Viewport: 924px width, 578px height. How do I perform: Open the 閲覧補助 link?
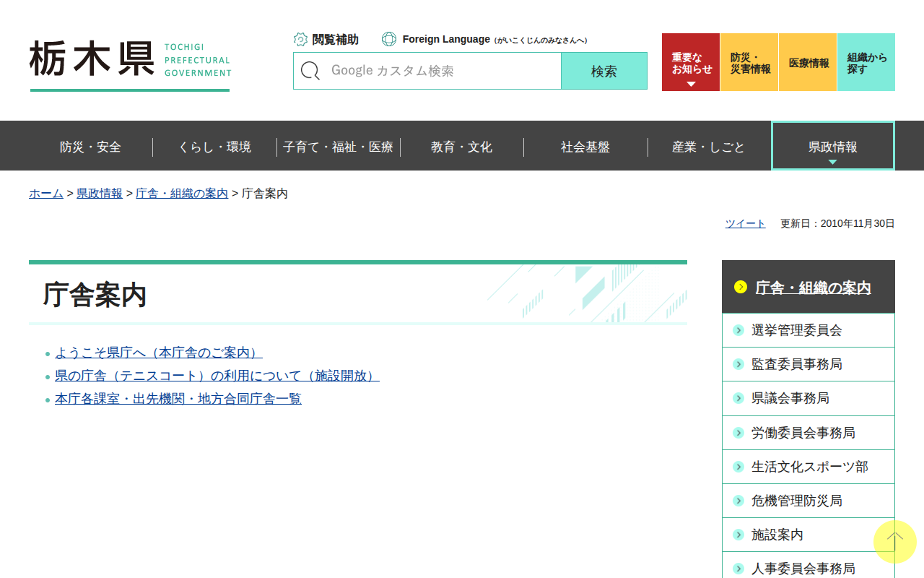pyautogui.click(x=335, y=39)
